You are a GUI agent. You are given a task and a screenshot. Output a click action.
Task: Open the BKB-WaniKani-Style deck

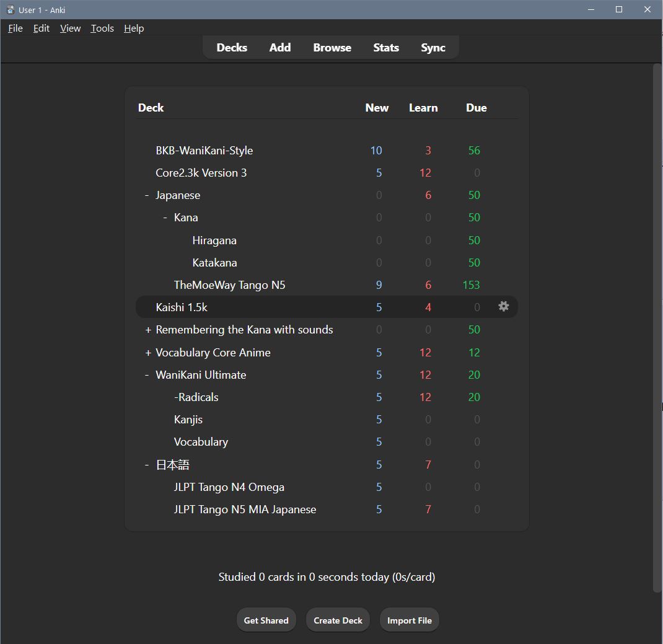[204, 151]
